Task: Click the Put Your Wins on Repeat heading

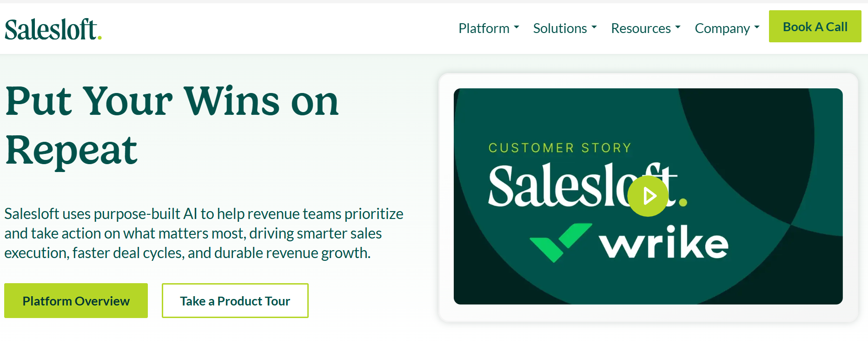Action: point(172,126)
